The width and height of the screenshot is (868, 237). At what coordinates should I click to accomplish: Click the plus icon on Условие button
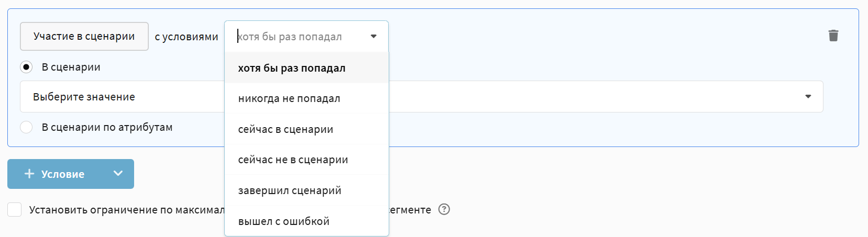pyautogui.click(x=29, y=174)
